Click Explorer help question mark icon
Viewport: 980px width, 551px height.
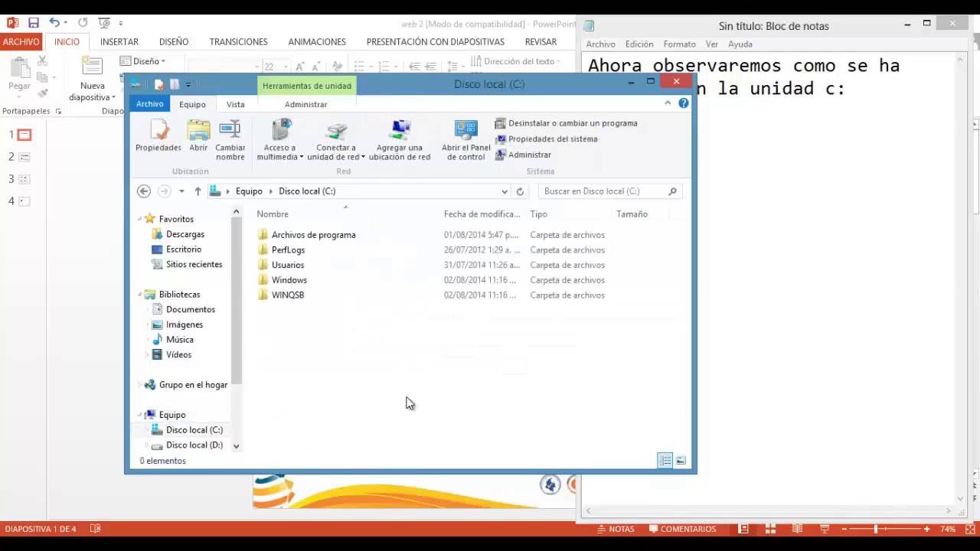click(683, 103)
